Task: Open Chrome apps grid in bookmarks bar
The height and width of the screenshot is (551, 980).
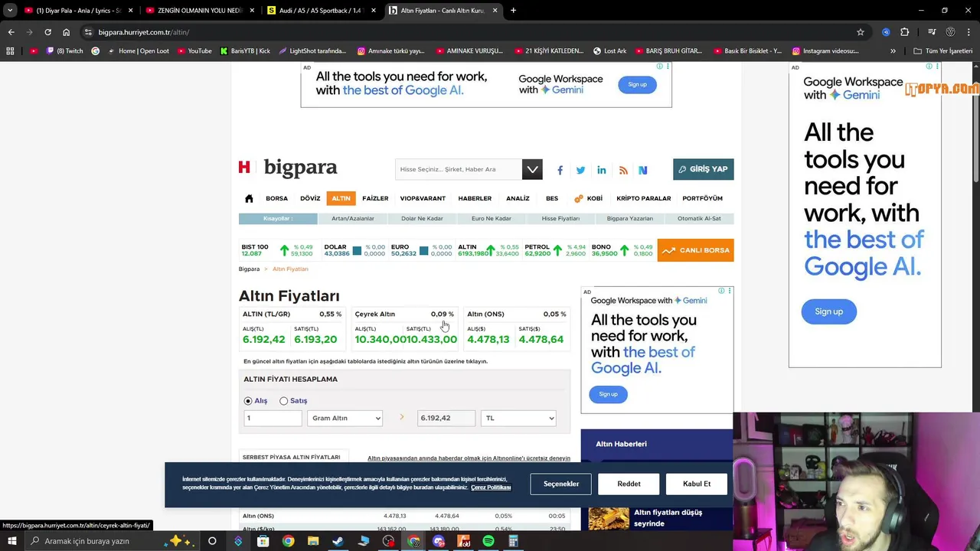Action: click(10, 51)
